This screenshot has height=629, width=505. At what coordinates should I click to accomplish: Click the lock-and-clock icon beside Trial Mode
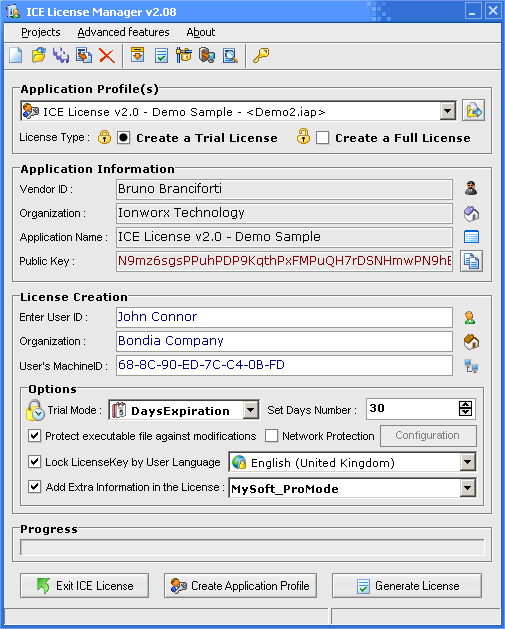click(35, 410)
